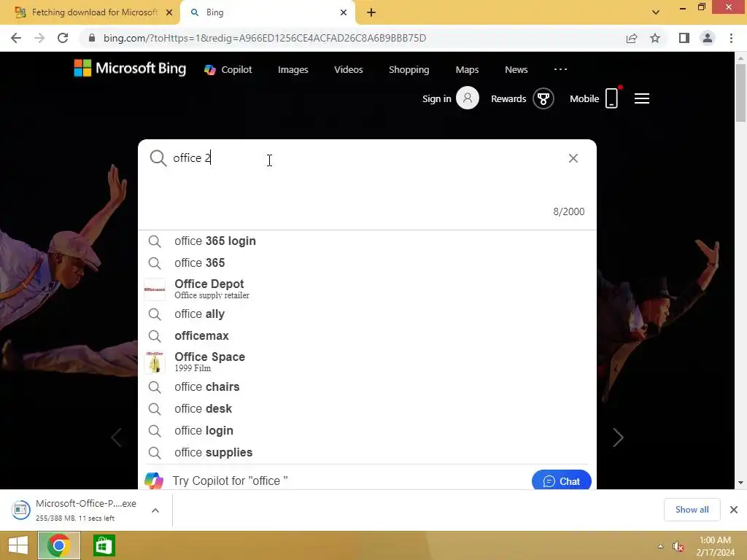Select the office supplies suggestion
Screen dimensions: 747x560
coord(367,452)
